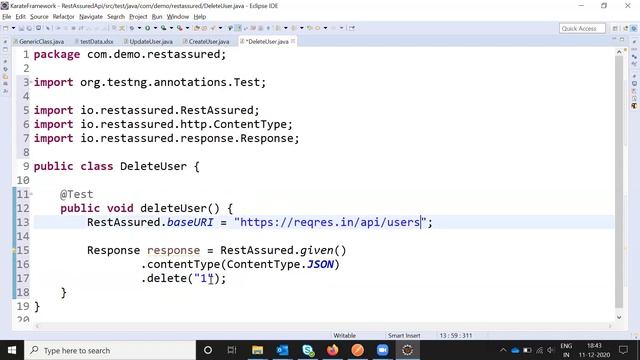Click the Coverage run toolbar icon
Viewport: 640px width, 360px height.
pos(164,28)
